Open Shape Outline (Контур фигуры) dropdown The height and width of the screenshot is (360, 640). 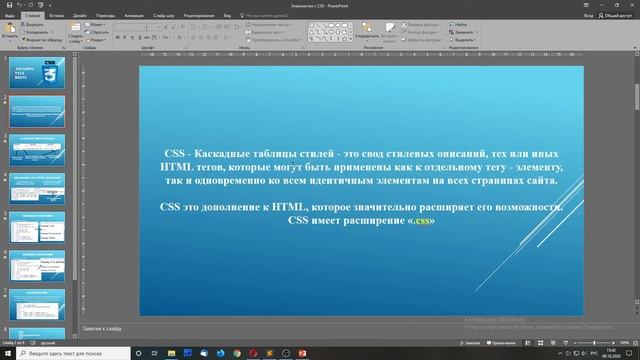[420, 32]
